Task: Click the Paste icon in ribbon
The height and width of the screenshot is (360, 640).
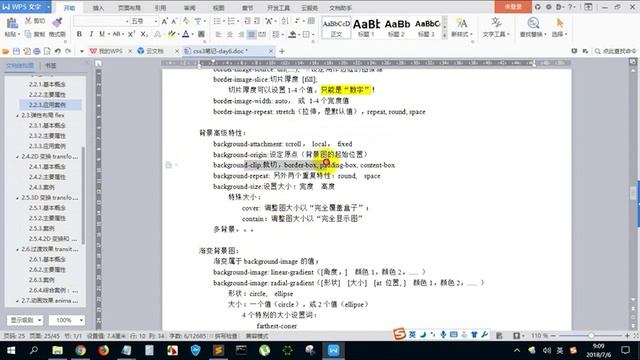Action: [12, 24]
